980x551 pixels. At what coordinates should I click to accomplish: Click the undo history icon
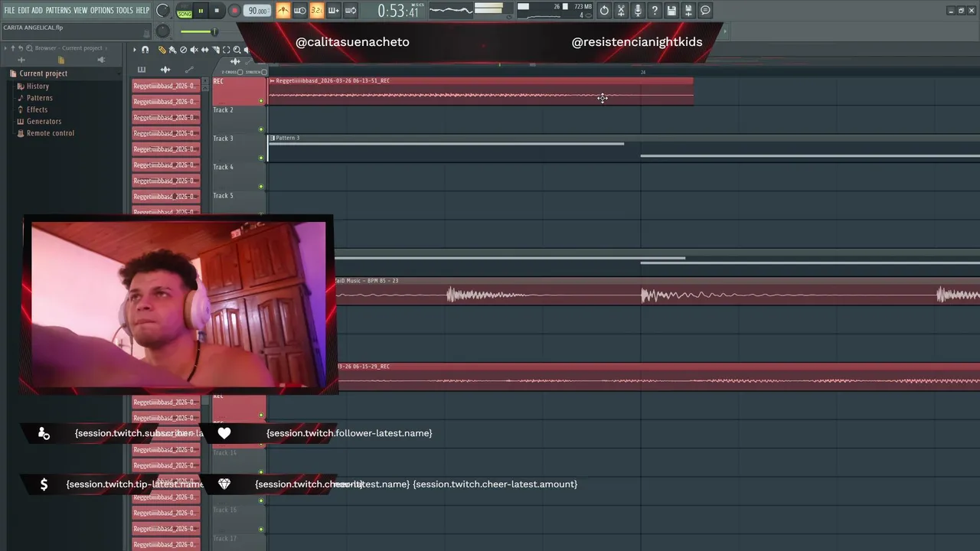pyautogui.click(x=604, y=11)
